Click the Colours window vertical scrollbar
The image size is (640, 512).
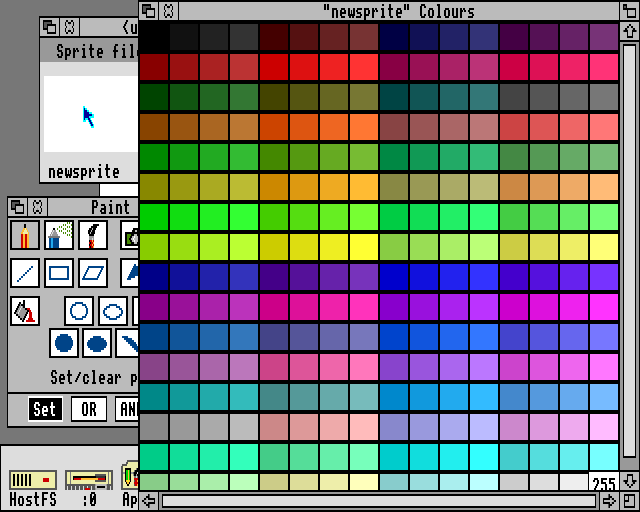(629, 251)
